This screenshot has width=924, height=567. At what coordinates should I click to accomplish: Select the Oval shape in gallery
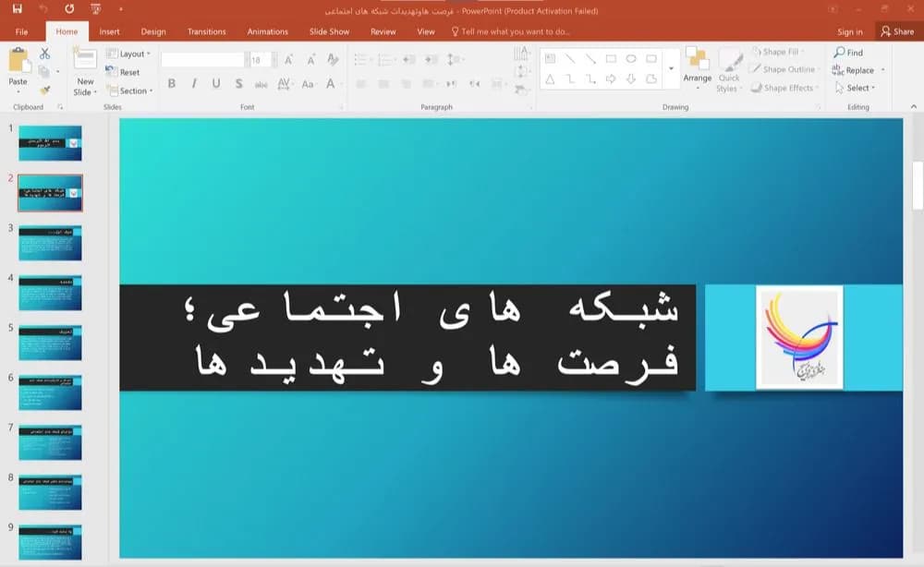(631, 58)
